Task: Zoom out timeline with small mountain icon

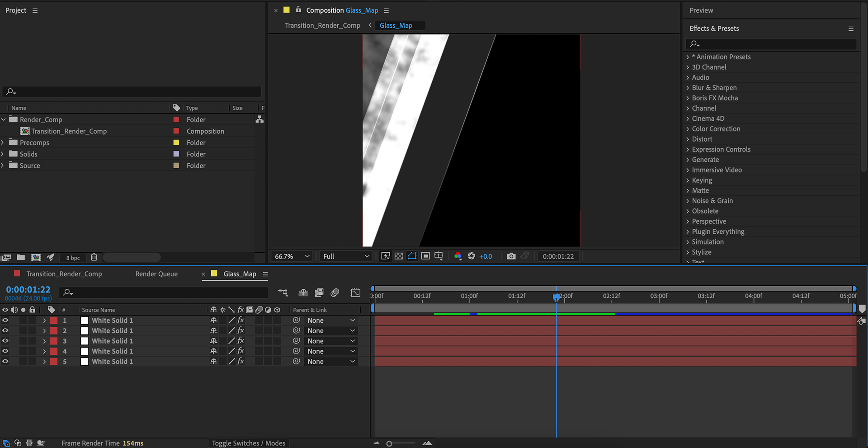Action: click(377, 443)
